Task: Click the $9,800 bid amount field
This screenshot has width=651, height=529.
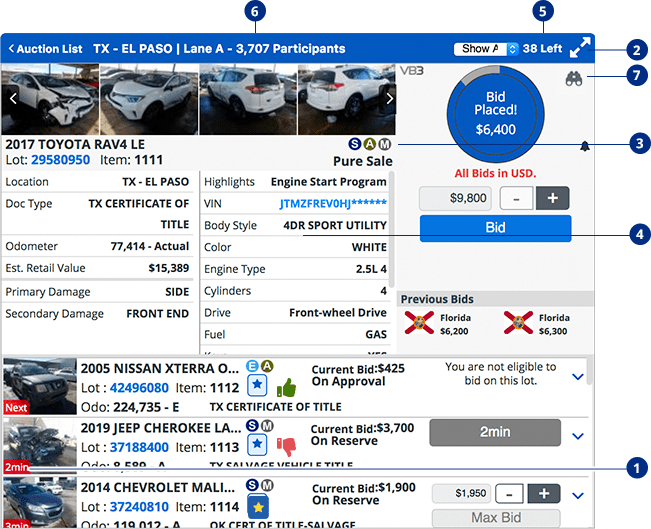Action: 455,198
